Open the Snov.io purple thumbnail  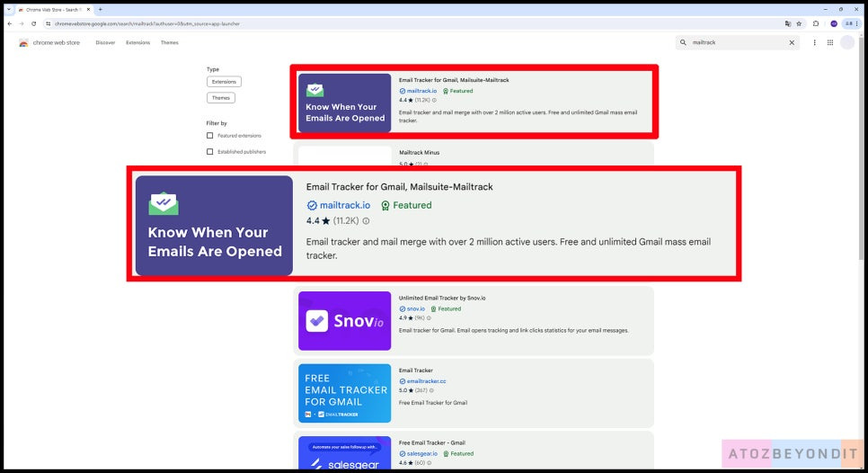coord(344,321)
